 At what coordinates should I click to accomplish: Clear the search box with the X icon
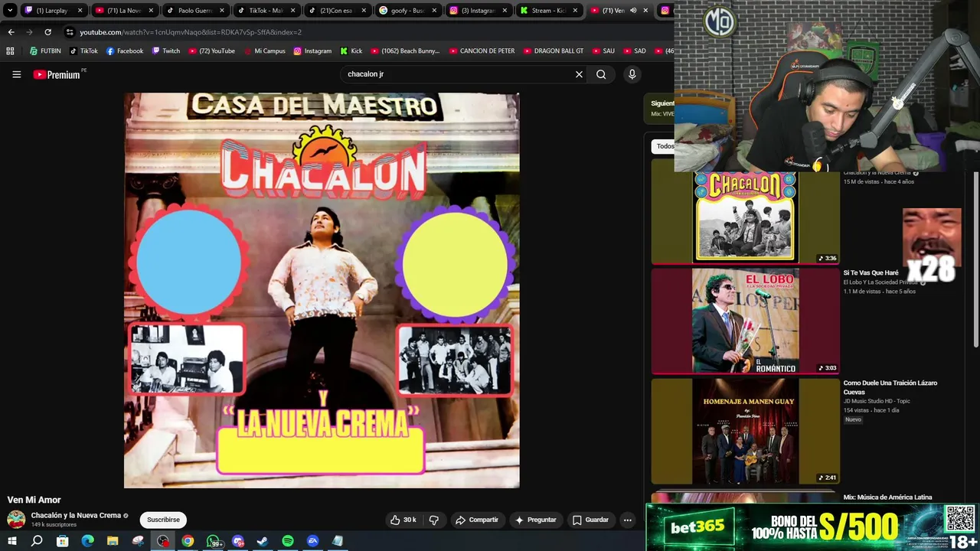click(x=579, y=74)
